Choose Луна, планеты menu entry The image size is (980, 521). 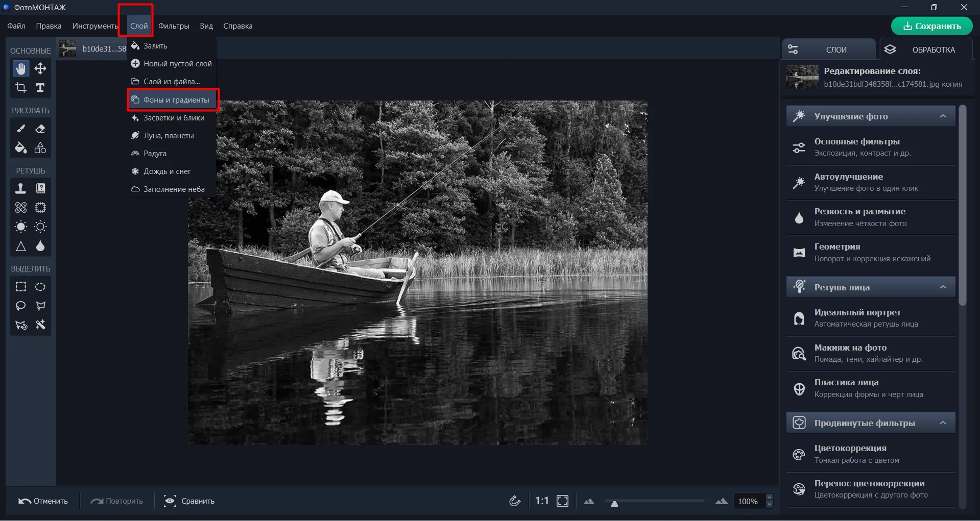(x=172, y=136)
